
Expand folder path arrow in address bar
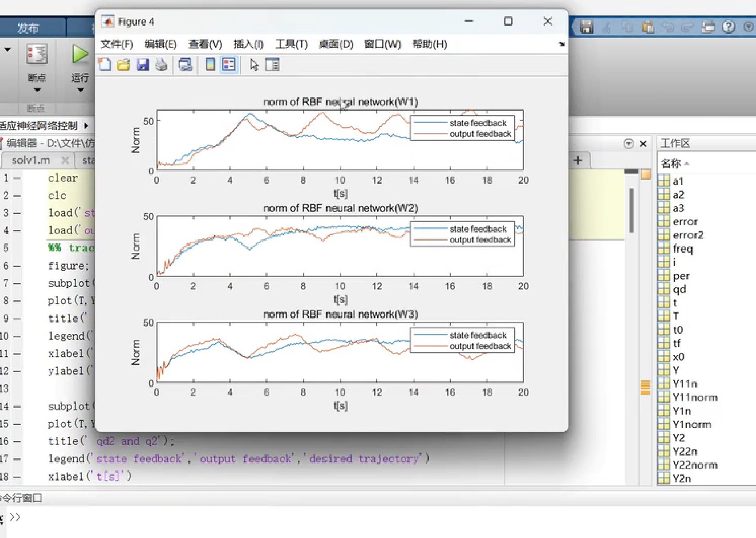pos(86,125)
